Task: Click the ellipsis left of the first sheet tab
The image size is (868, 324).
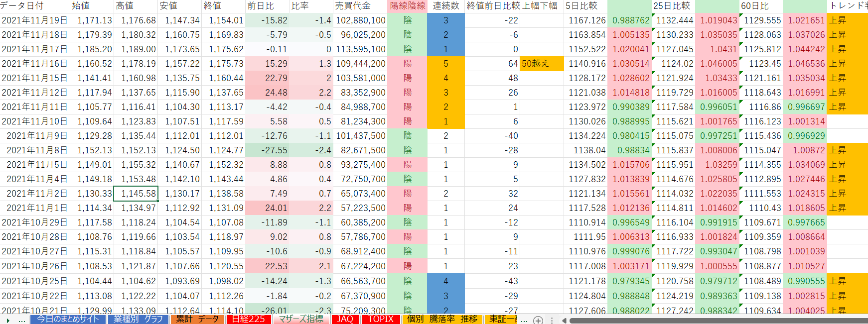Action: click(22, 320)
